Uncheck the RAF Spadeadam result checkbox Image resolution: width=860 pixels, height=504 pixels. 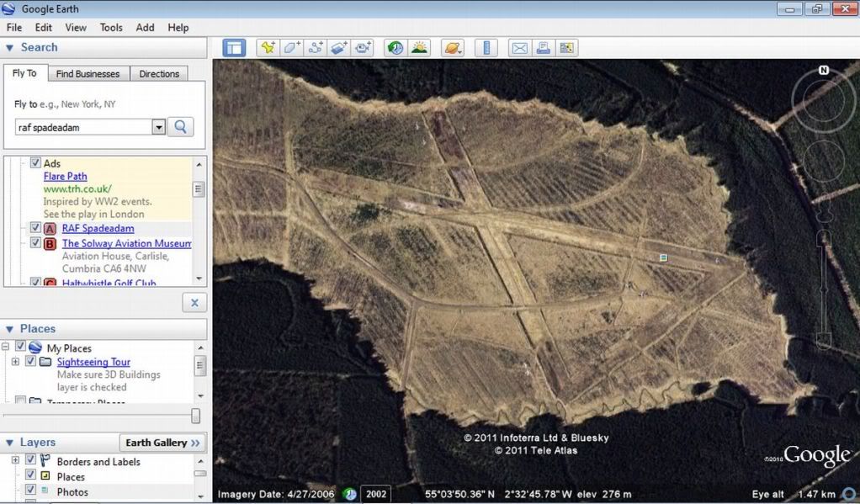35,227
